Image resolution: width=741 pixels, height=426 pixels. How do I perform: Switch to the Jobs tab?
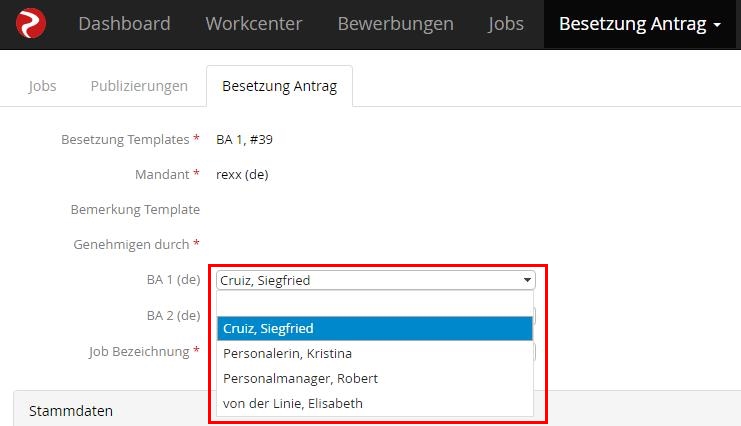click(42, 86)
